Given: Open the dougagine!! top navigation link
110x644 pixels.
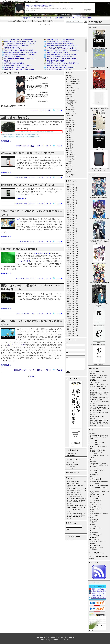Looking at the screenshot, I should pos(26,18).
